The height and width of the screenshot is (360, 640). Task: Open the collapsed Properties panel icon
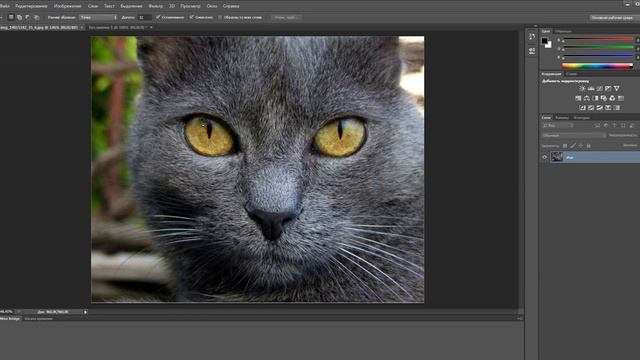532,51
